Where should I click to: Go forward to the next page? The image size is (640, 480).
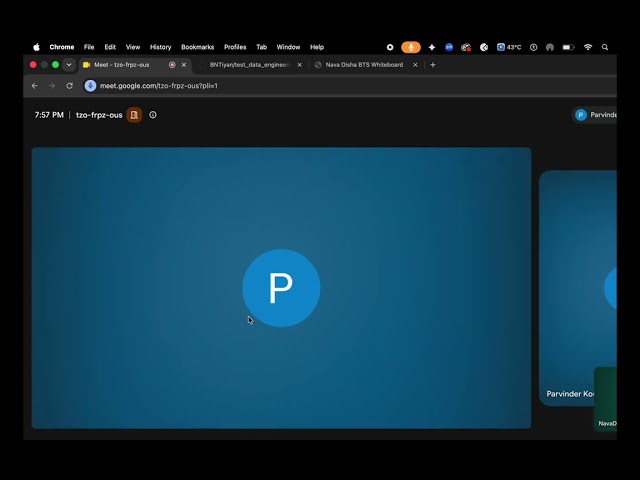[52, 86]
